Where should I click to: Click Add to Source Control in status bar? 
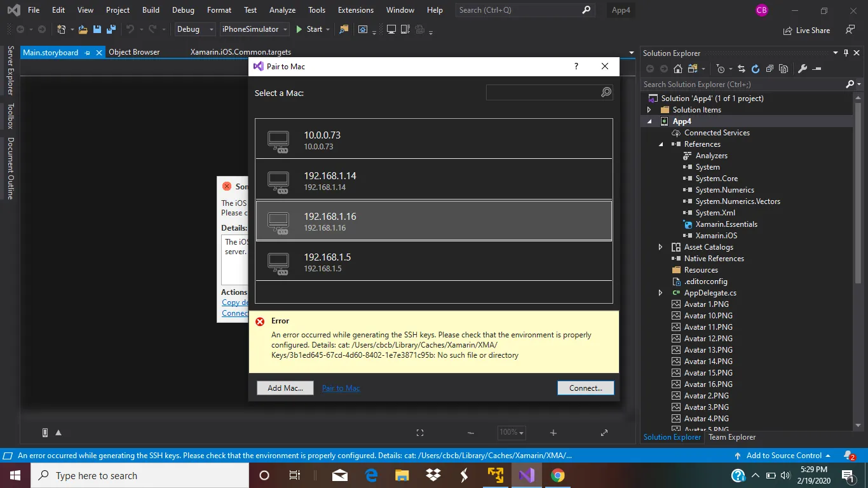point(783,456)
